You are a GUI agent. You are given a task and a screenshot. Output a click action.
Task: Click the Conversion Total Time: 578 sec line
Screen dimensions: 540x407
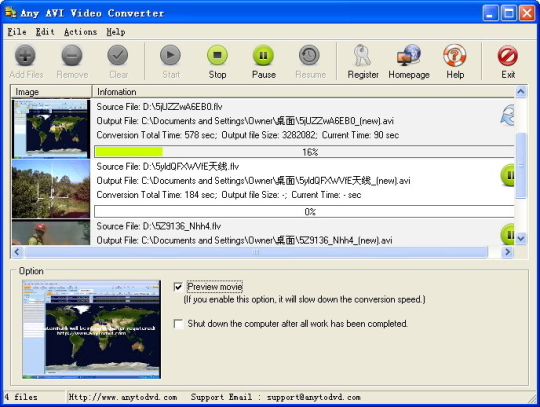[x=248, y=135]
